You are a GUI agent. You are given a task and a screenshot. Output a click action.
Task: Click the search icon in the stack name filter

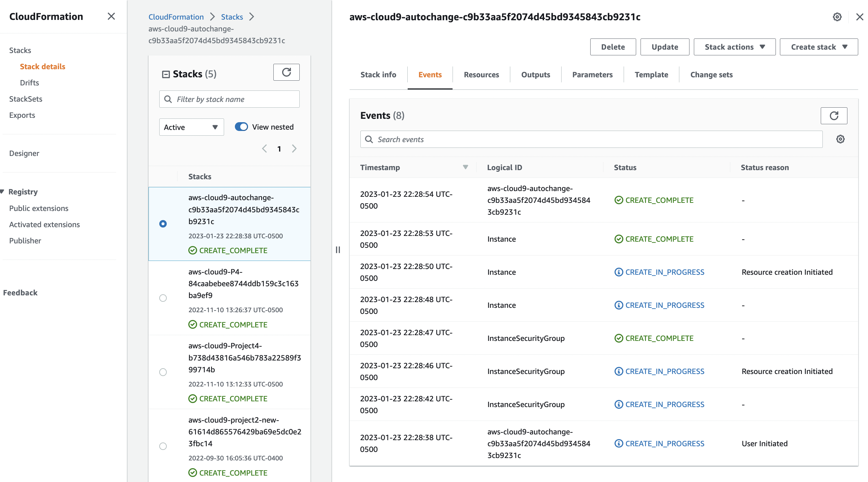(168, 99)
